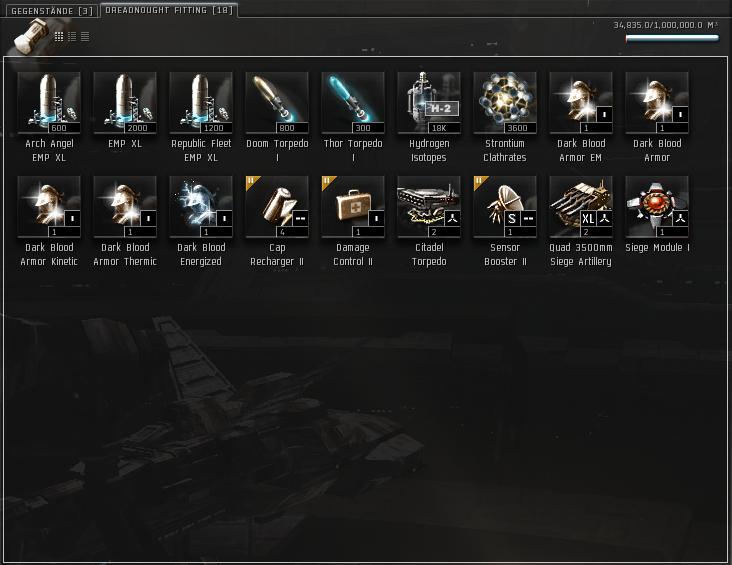This screenshot has height=565, width=732.
Task: Click the 'Thor Torpedo I' label
Action: coord(353,150)
